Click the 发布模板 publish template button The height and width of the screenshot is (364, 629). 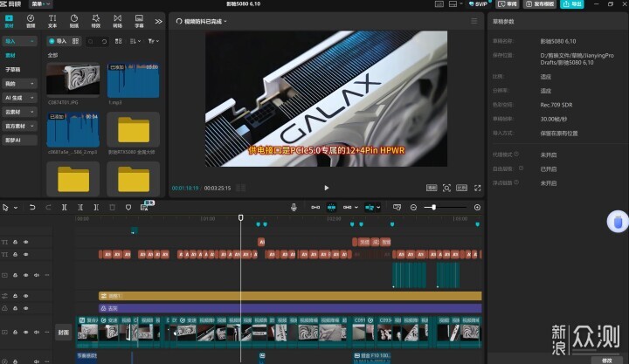540,4
